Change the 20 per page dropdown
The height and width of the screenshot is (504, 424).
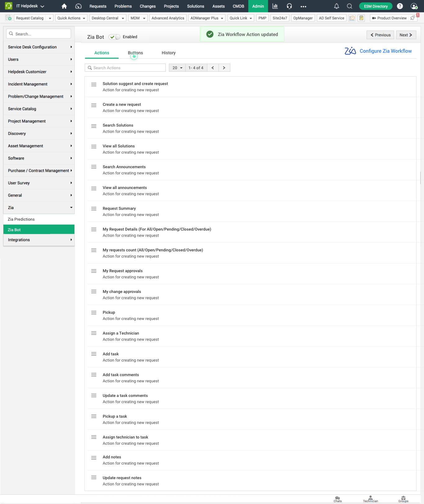(x=177, y=68)
